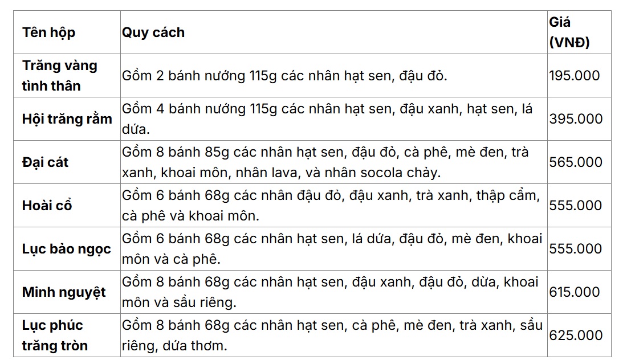Screen dimensions: 627x364
Task: Select the "Trăng vàng tình thân" box name
Action: click(x=60, y=76)
